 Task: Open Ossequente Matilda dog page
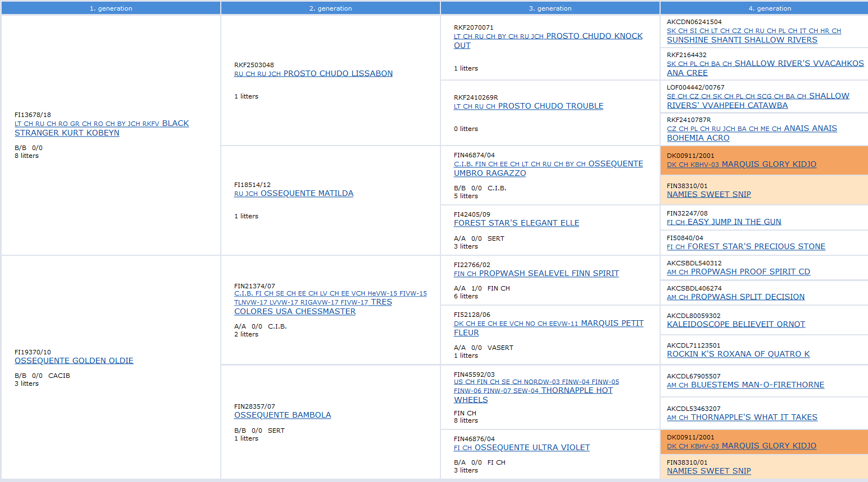[307, 193]
